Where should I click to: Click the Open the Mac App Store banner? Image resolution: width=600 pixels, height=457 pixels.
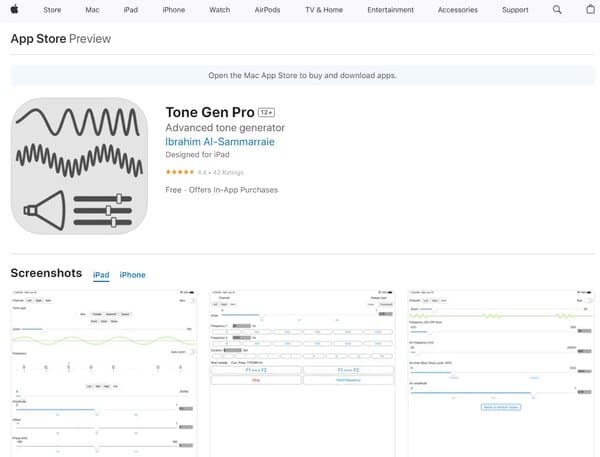click(x=302, y=75)
